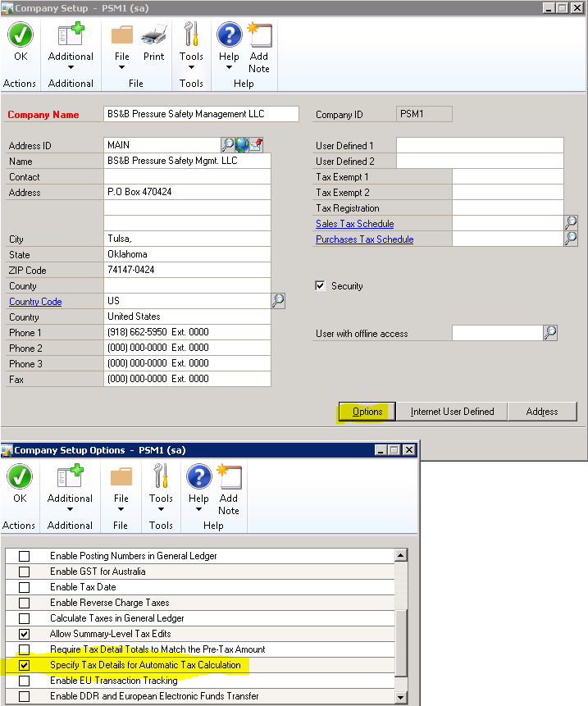Viewport: 588px width, 706px height.
Task: Click the globe internet information icon by Address ID
Action: (x=242, y=145)
